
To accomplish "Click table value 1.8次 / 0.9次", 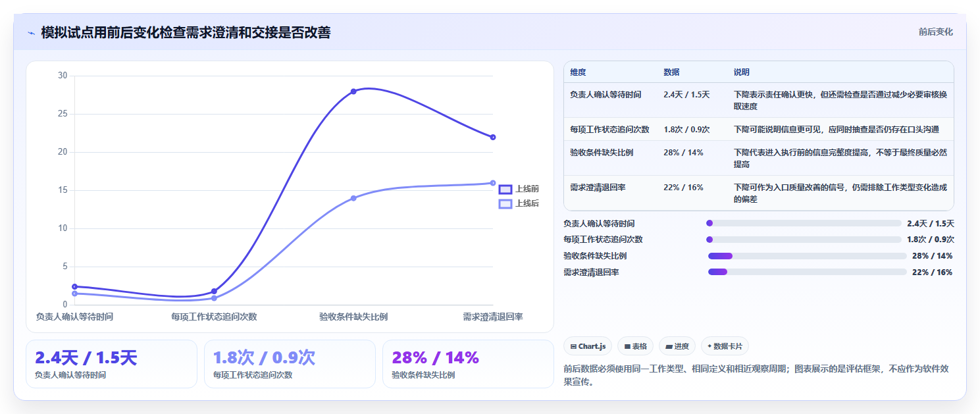I will pyautogui.click(x=686, y=130).
